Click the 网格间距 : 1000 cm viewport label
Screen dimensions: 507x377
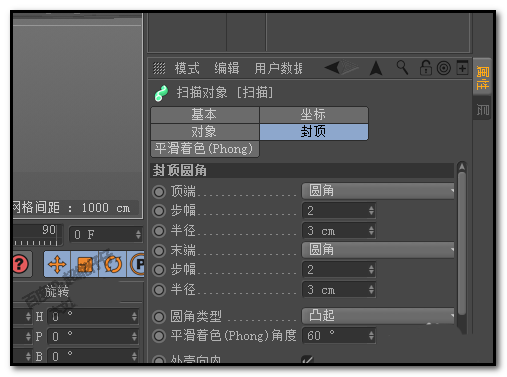[72, 208]
